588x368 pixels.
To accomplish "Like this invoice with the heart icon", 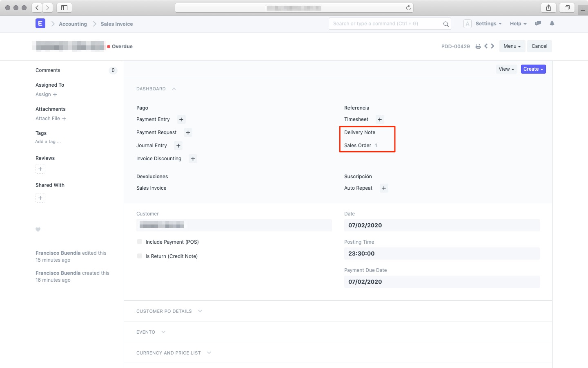I will tap(38, 229).
